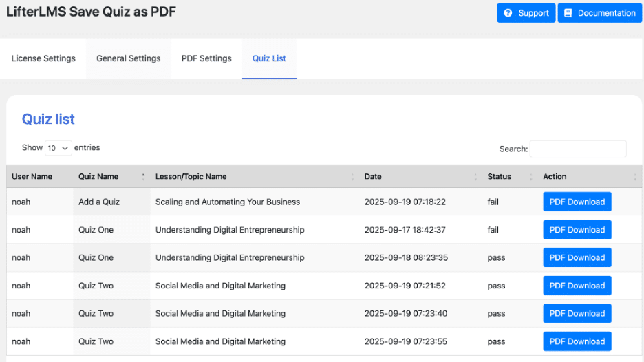The image size is (644, 362).
Task: Sort by Action column arrows
Action: click(x=635, y=177)
